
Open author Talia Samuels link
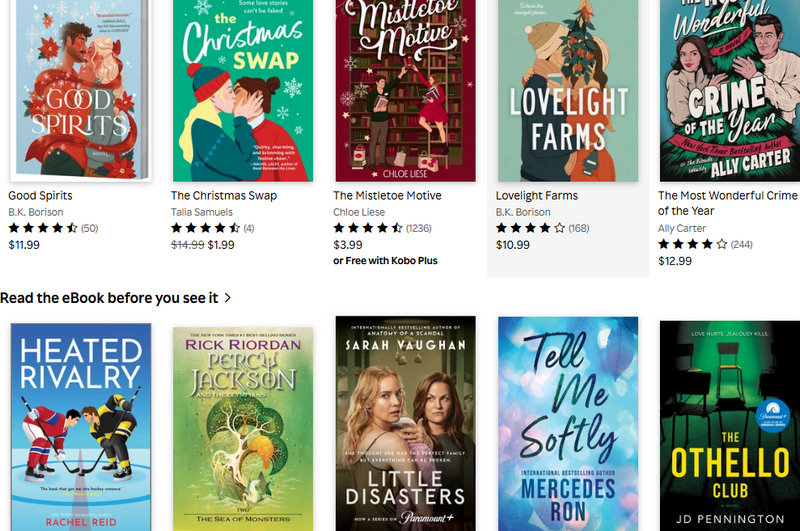tap(202, 212)
